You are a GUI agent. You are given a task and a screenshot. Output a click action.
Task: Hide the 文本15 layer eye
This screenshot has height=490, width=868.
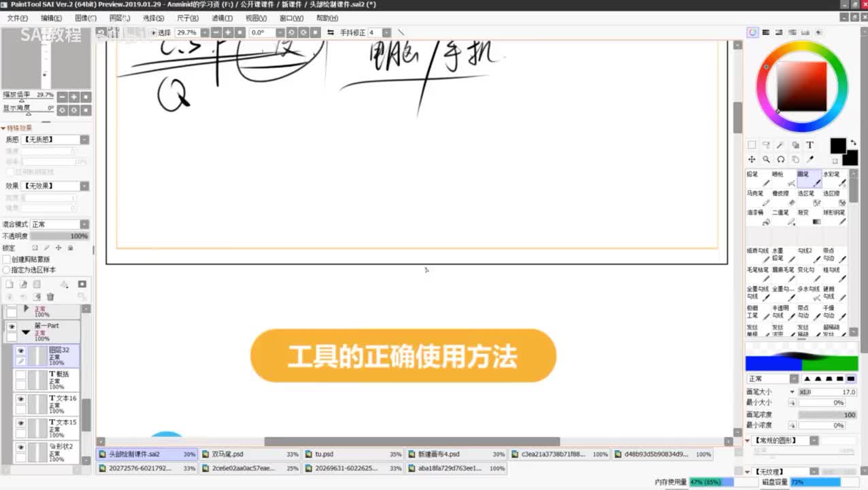(x=20, y=423)
